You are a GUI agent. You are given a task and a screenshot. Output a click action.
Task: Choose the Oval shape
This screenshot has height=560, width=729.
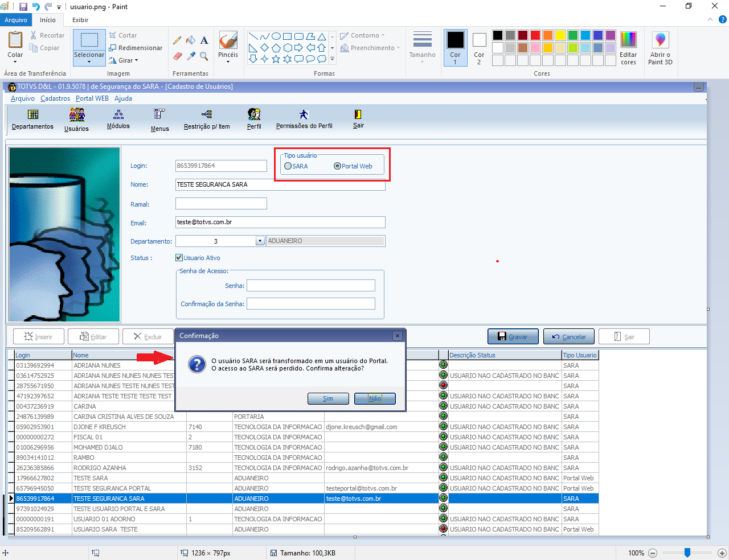[276, 36]
